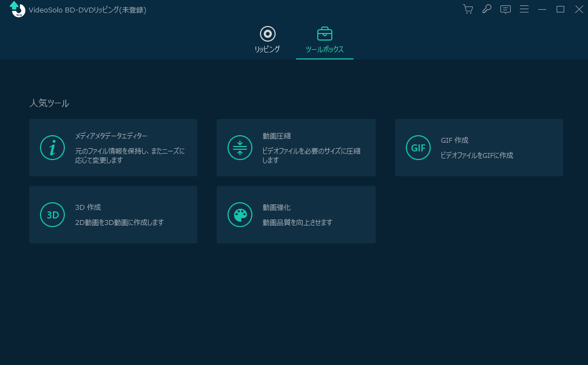Click the VideoSolo app logo
588x365 pixels.
[17, 10]
